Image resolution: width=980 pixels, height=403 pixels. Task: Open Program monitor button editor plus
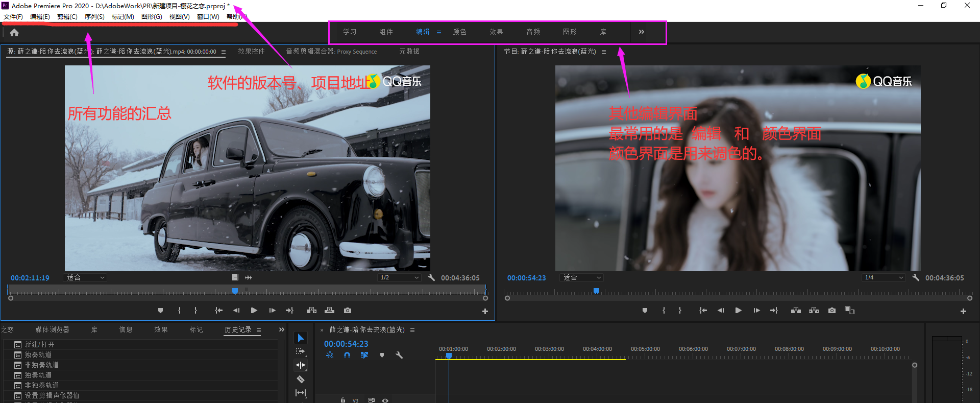[963, 311]
